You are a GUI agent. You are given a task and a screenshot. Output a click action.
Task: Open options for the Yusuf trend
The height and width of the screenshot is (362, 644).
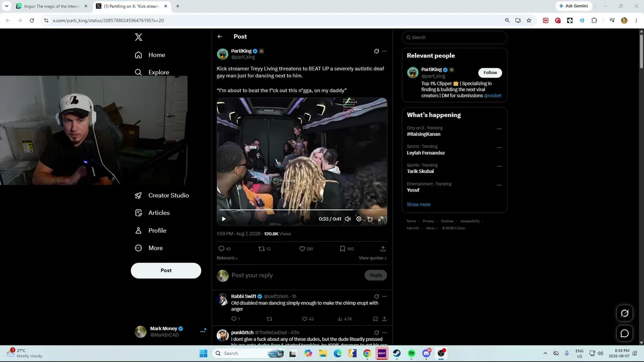click(x=499, y=185)
